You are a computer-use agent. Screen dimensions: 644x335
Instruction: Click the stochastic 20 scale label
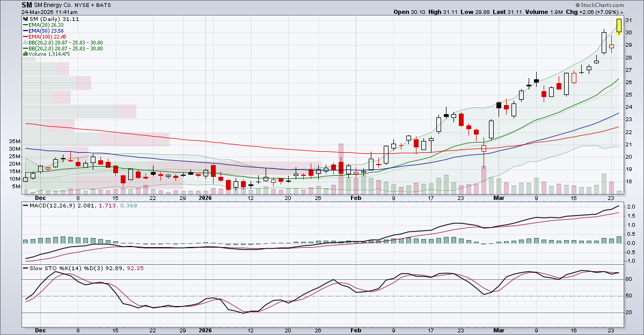click(x=629, y=312)
